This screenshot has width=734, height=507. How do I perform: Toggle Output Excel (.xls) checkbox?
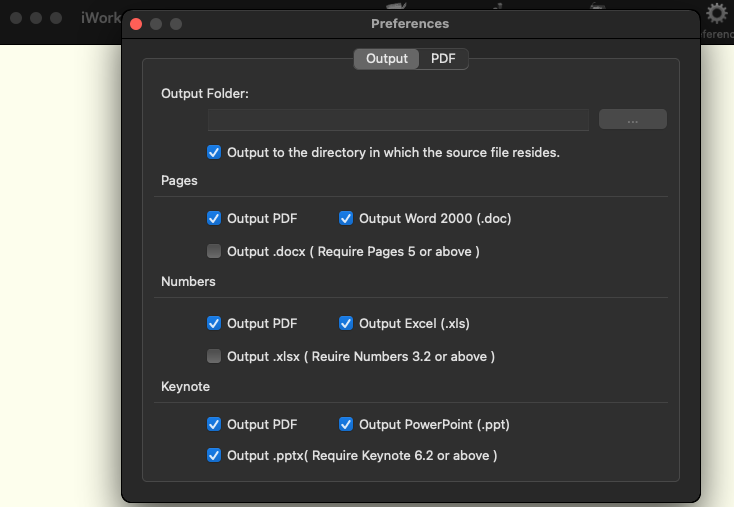click(x=346, y=324)
